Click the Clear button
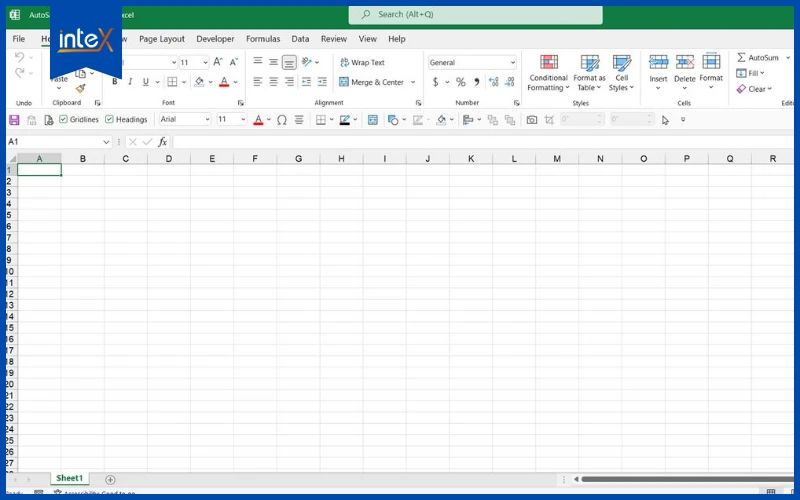The width and height of the screenshot is (800, 500). tap(754, 89)
